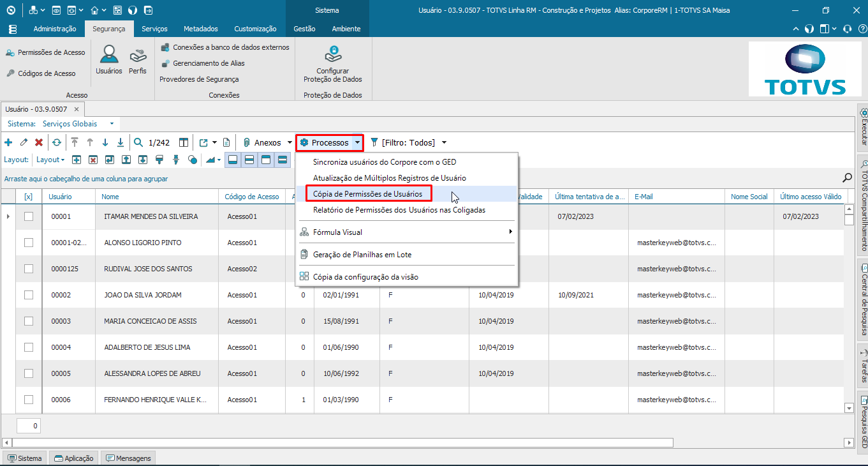
Task: Click the red X delete record icon
Action: click(39, 142)
